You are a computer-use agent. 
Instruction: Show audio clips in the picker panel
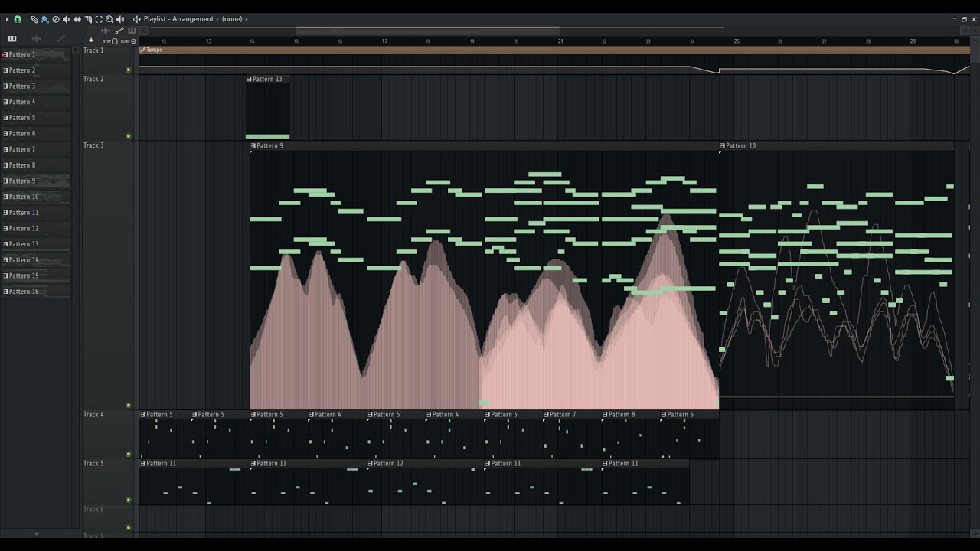pyautogui.click(x=37, y=38)
